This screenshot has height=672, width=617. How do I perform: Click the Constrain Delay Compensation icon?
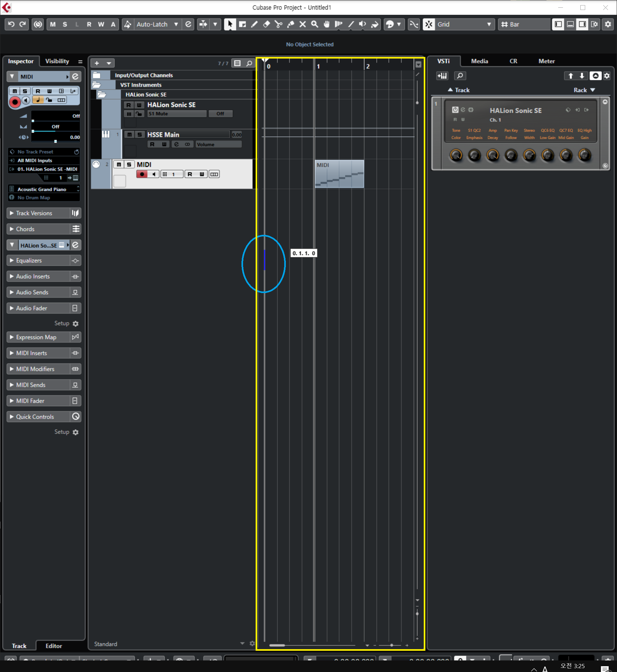(x=38, y=24)
